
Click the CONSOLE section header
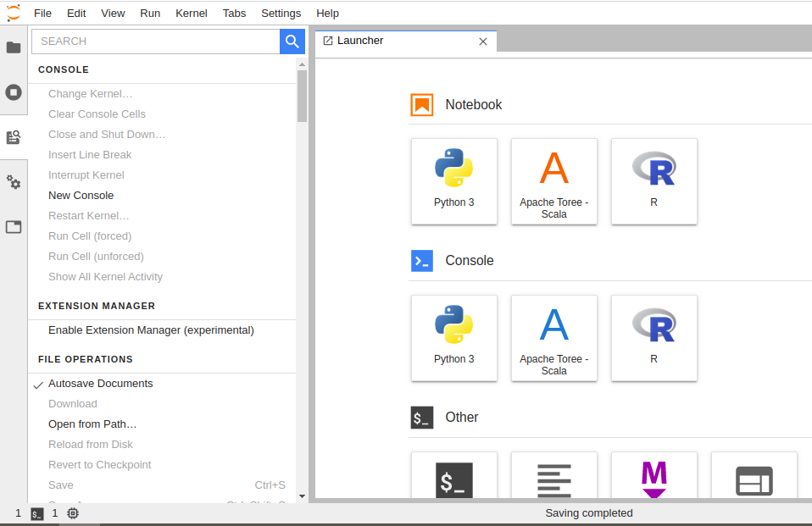click(64, 70)
